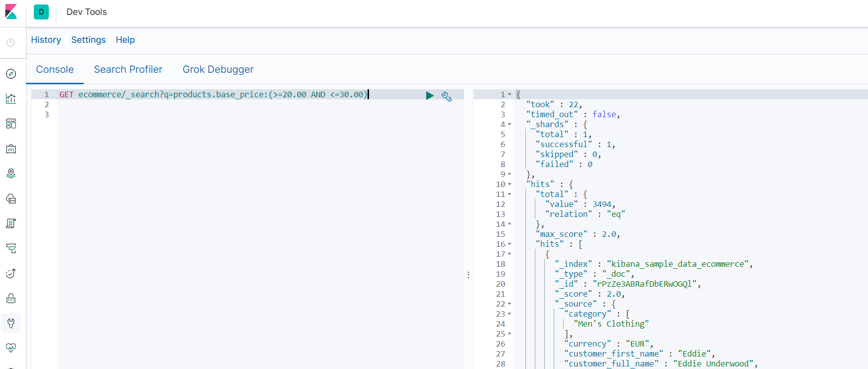Viewport: 868px width, 369px height.
Task: Collapse first hit object at line 17
Action: point(509,254)
